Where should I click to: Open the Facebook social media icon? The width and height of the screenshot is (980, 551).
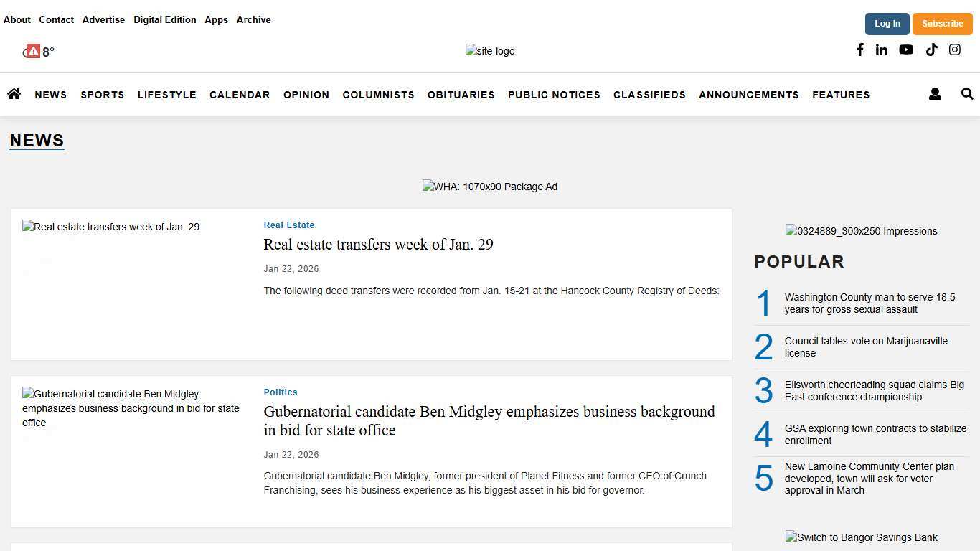[x=859, y=50]
